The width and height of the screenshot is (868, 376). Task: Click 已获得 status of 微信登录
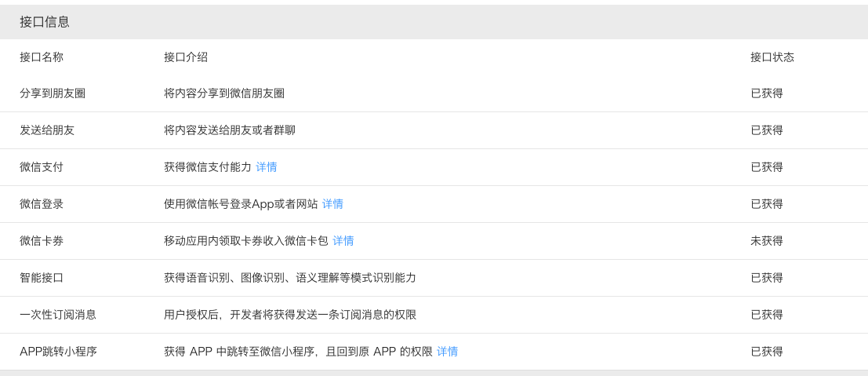click(767, 204)
